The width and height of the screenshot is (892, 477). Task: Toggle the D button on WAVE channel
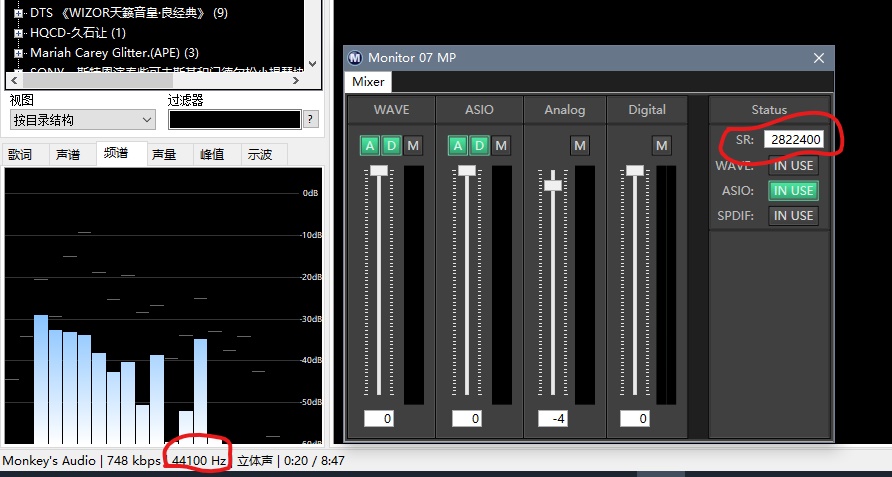point(392,146)
